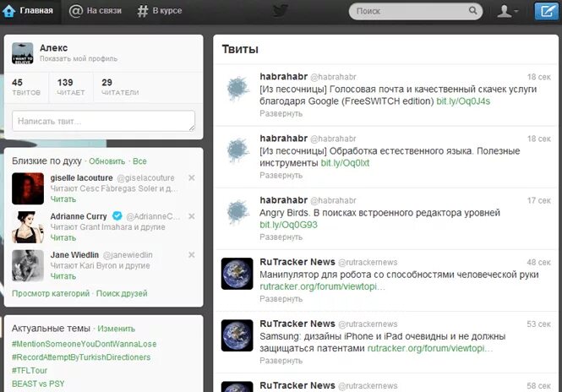Screen dimensions: 562x392
Task: Dismiss Adrianne Curry suggestion
Action: tap(192, 216)
